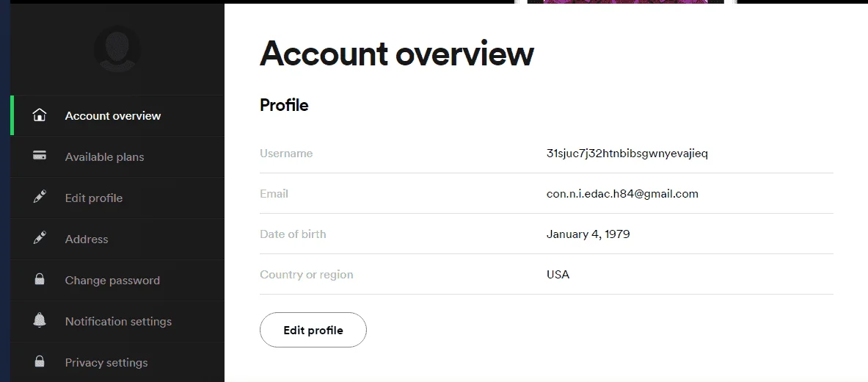Go to Available plans in sidebar
This screenshot has height=382, width=868.
117,157
